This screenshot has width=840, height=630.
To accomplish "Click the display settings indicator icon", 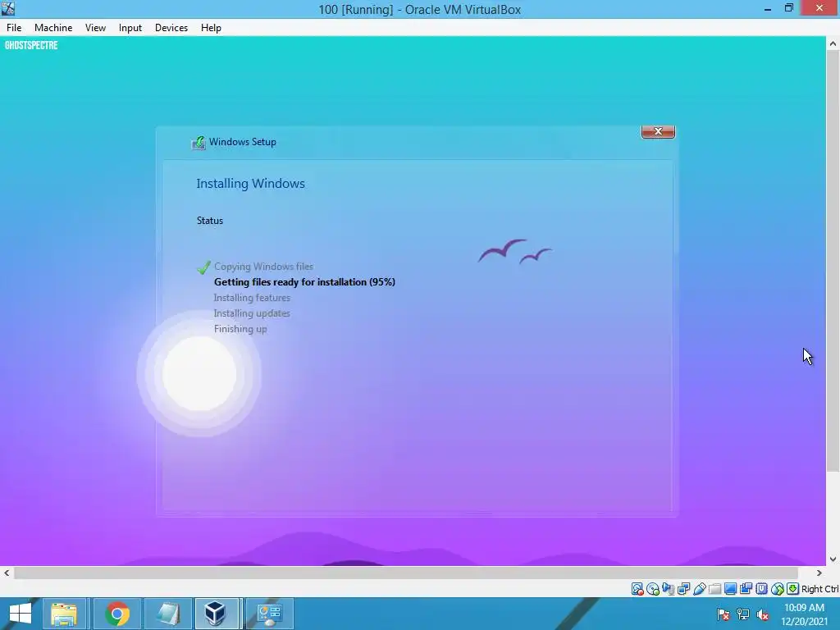I will (x=730, y=589).
